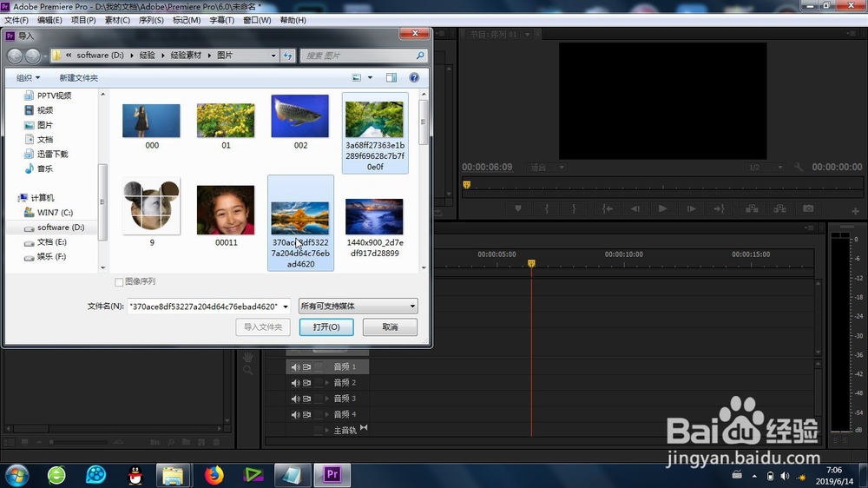Open the QQ penguin taskbar icon
The height and width of the screenshot is (488, 868).
point(135,475)
